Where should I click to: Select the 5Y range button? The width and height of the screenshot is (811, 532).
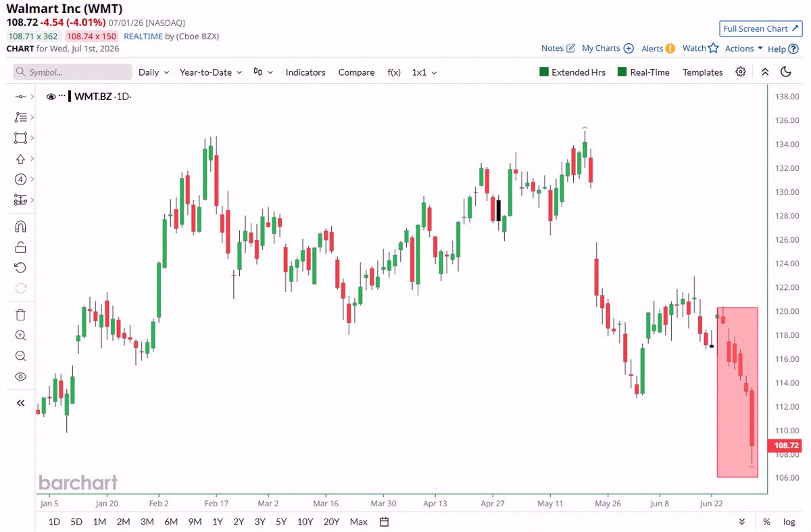tap(280, 522)
